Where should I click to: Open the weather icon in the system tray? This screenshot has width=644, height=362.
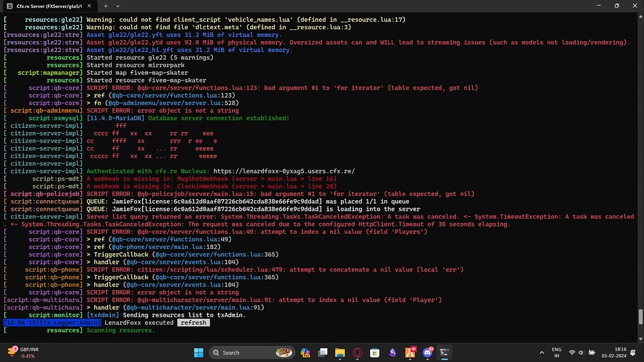591,353
